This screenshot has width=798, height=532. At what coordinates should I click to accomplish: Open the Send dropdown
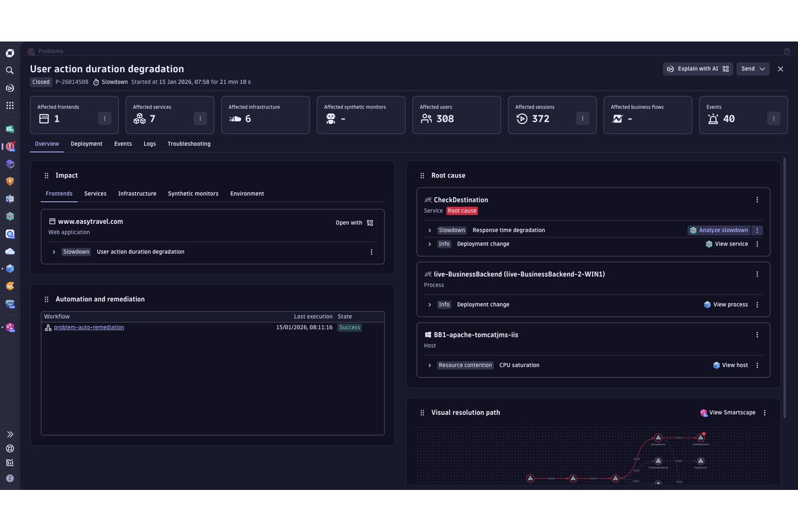tap(753, 68)
